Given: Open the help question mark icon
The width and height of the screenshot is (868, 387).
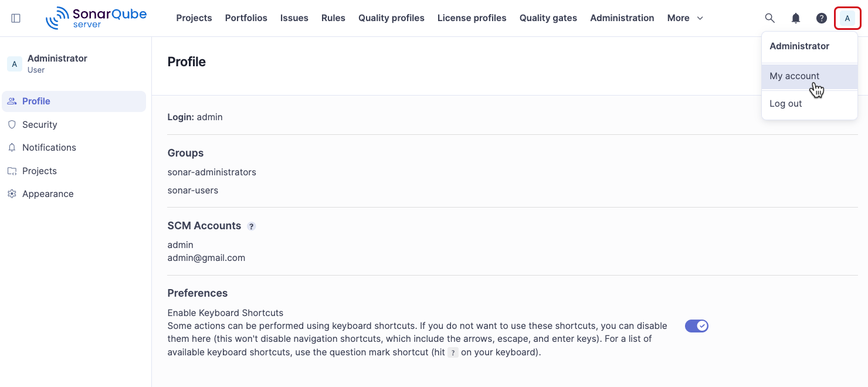Looking at the screenshot, I should tap(821, 18).
